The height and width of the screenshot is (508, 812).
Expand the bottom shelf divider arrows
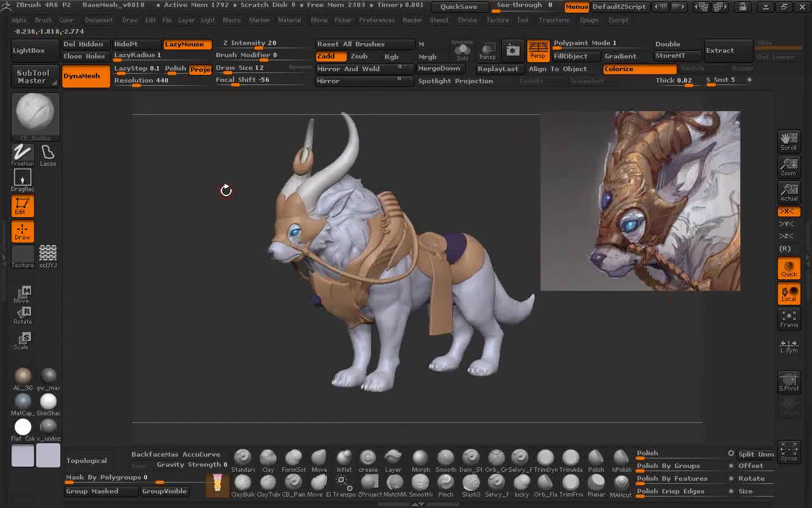coord(418,504)
